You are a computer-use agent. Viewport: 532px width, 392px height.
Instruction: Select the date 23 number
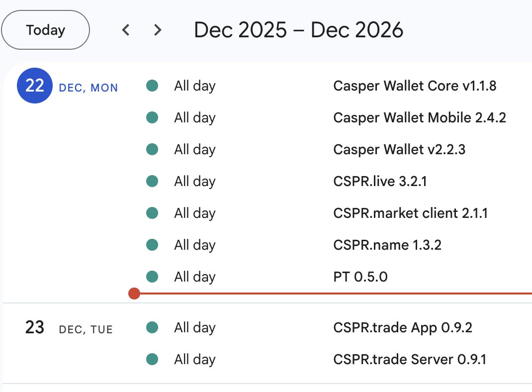pos(35,327)
